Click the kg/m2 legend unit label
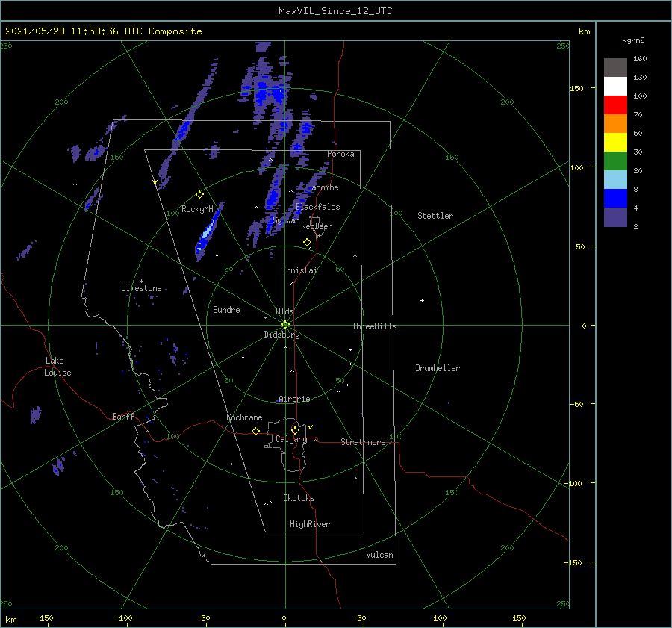672x628 pixels. click(x=633, y=40)
